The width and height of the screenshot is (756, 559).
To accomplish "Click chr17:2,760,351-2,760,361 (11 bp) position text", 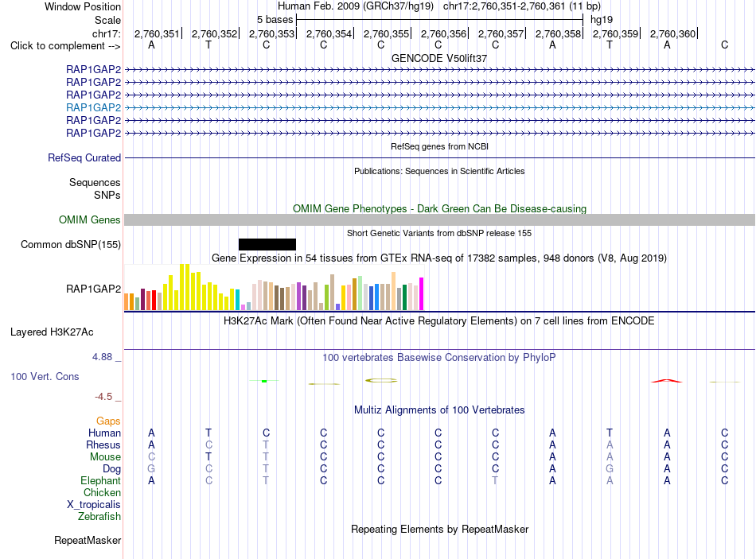I will coord(522,6).
